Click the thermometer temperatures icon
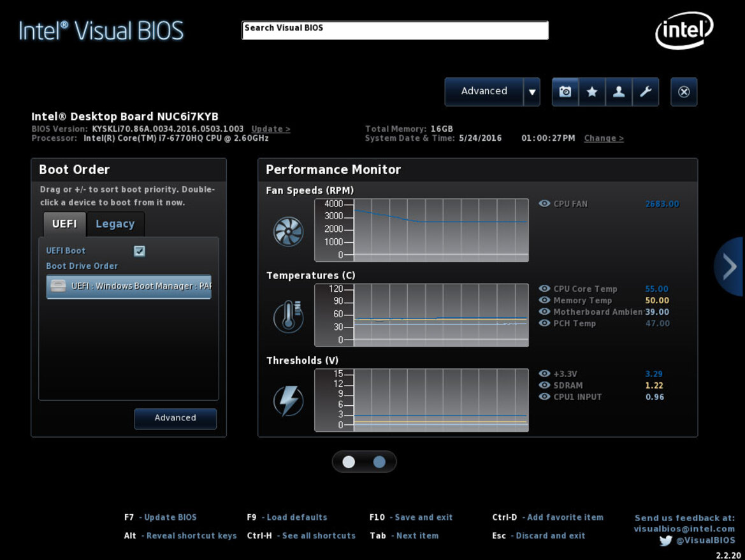 point(289,317)
